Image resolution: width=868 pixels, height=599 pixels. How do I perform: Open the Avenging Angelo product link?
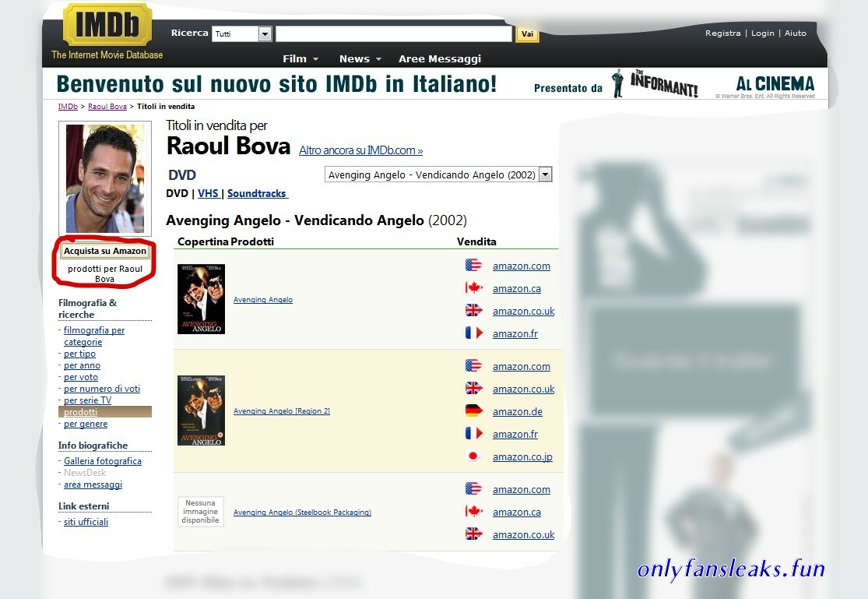263,300
